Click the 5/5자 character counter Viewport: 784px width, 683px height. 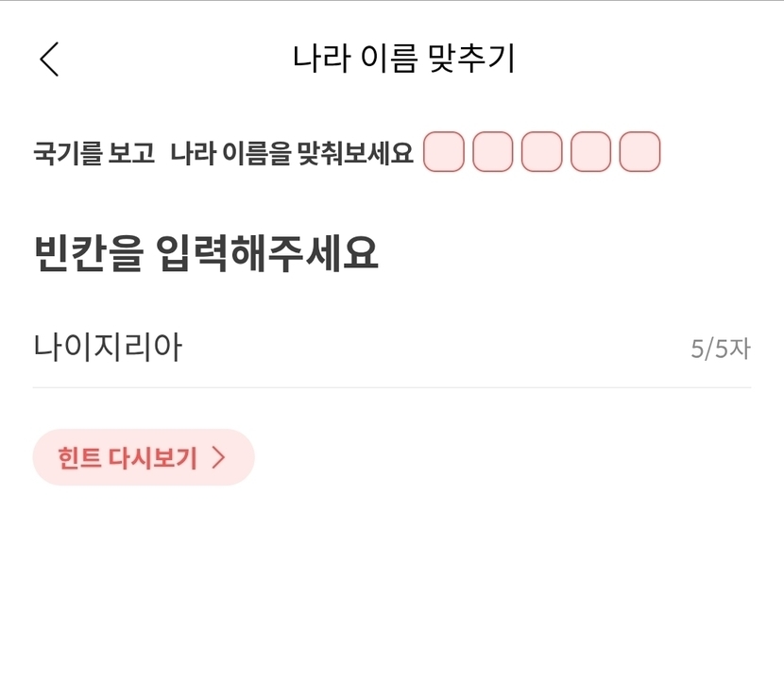(721, 349)
